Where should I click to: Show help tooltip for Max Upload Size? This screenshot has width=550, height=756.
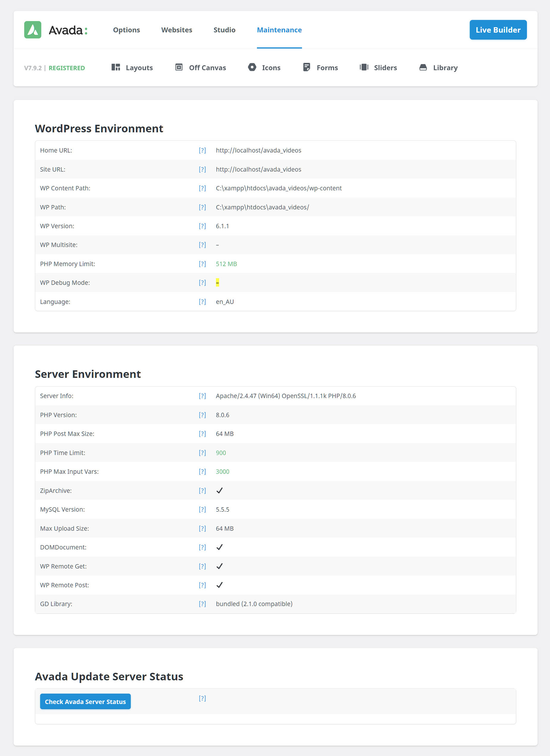(202, 528)
